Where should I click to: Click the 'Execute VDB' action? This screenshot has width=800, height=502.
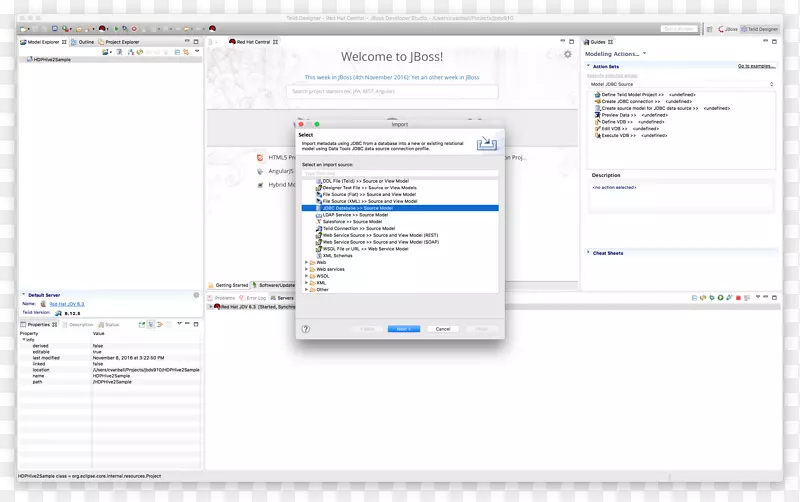pyautogui.click(x=631, y=136)
